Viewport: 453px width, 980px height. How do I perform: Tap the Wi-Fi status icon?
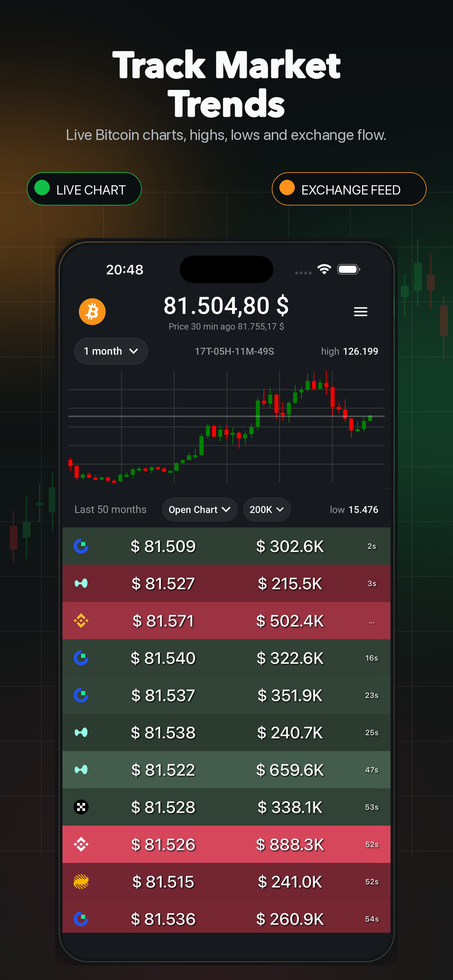click(324, 270)
